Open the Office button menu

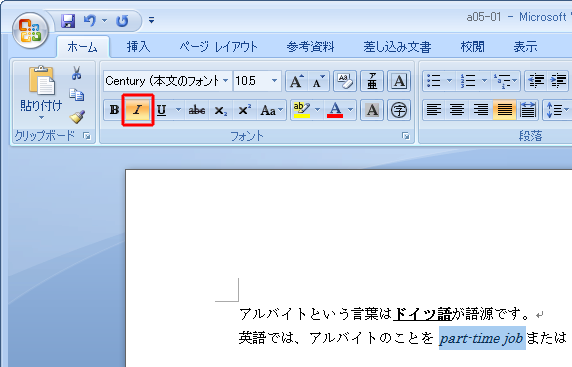click(31, 31)
